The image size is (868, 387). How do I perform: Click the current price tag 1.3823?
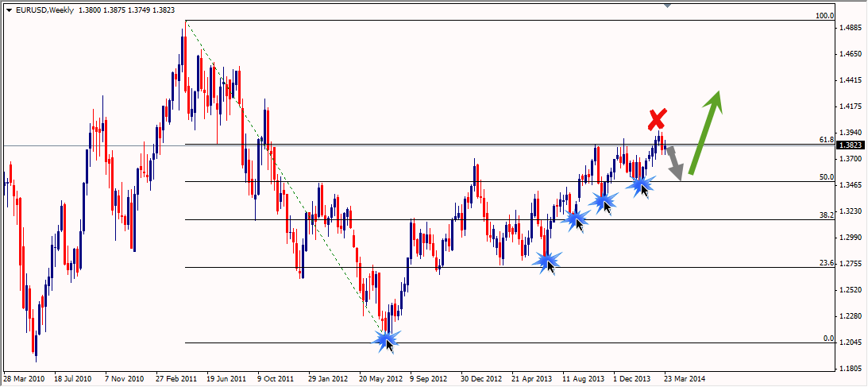coord(851,145)
